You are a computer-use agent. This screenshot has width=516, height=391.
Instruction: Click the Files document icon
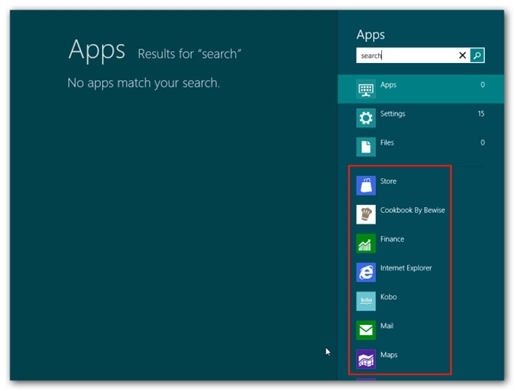click(x=366, y=147)
